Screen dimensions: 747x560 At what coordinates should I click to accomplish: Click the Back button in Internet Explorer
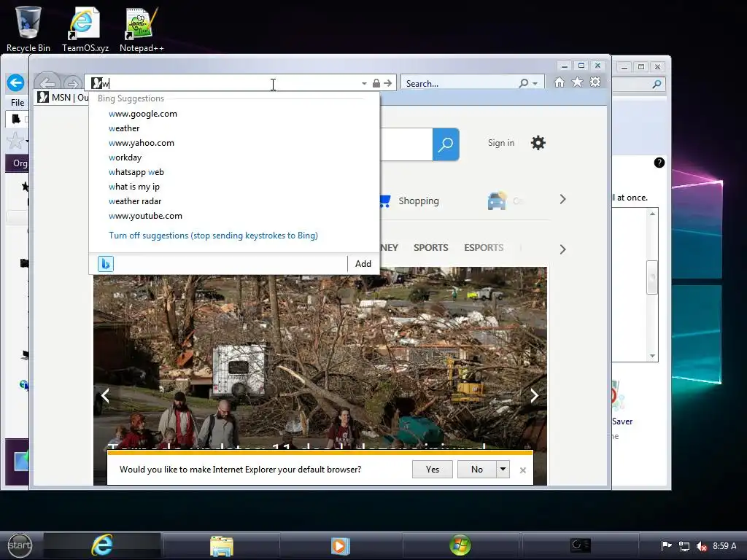click(x=47, y=83)
